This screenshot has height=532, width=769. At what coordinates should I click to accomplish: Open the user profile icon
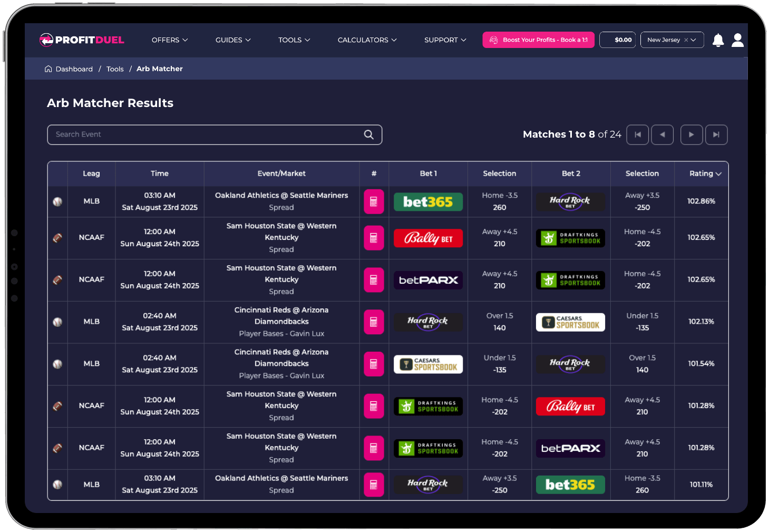[738, 40]
